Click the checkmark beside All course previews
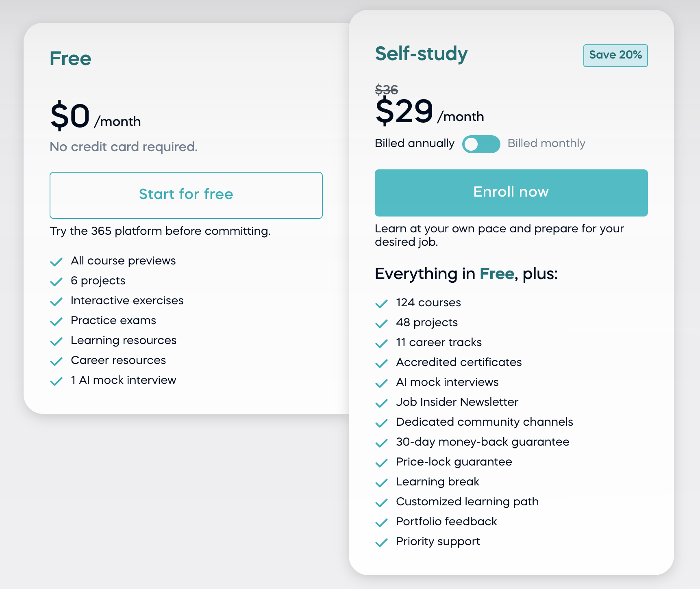700x589 pixels. tap(57, 262)
